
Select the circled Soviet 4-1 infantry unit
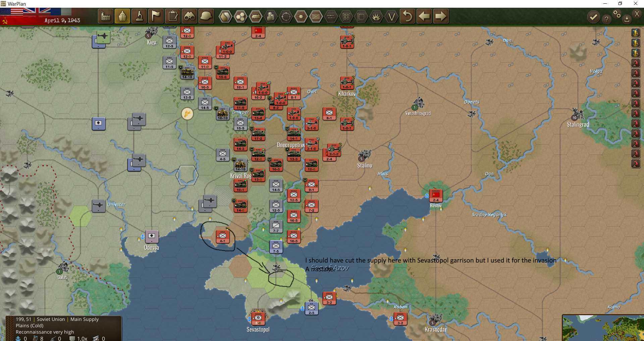[x=222, y=237]
